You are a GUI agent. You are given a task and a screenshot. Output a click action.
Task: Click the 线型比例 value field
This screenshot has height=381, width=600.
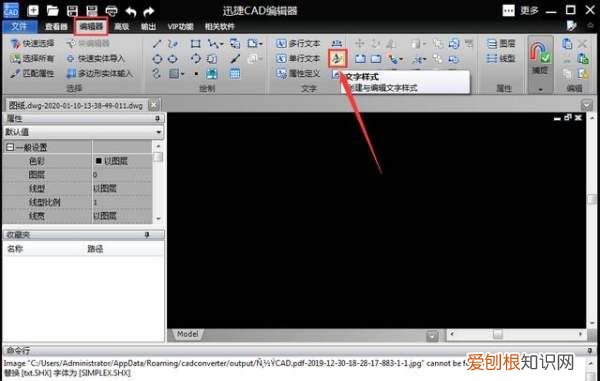pos(122,202)
